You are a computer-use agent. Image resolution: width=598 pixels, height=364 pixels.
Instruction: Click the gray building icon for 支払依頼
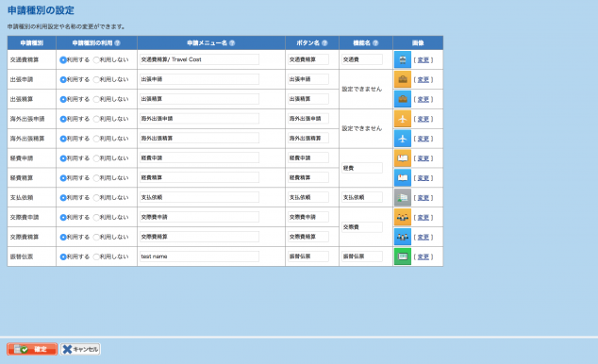click(403, 198)
